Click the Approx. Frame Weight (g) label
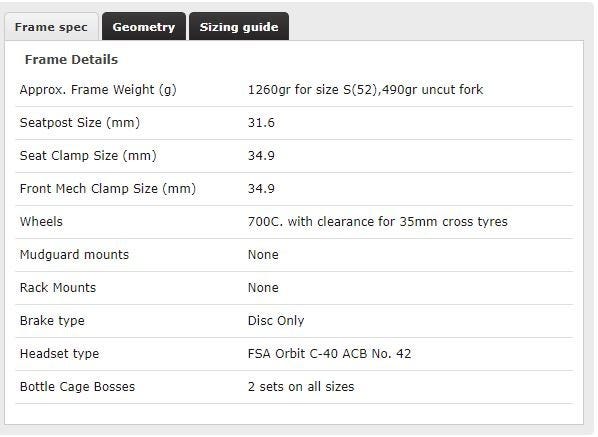The image size is (598, 437). coord(98,90)
